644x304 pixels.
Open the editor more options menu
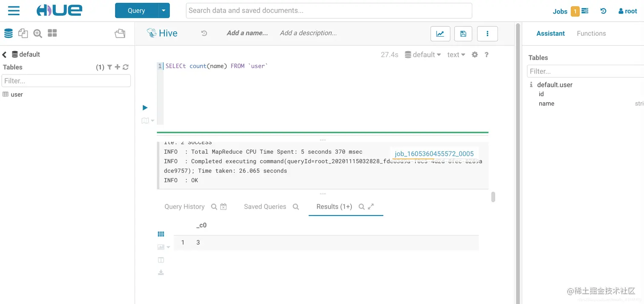(488, 34)
